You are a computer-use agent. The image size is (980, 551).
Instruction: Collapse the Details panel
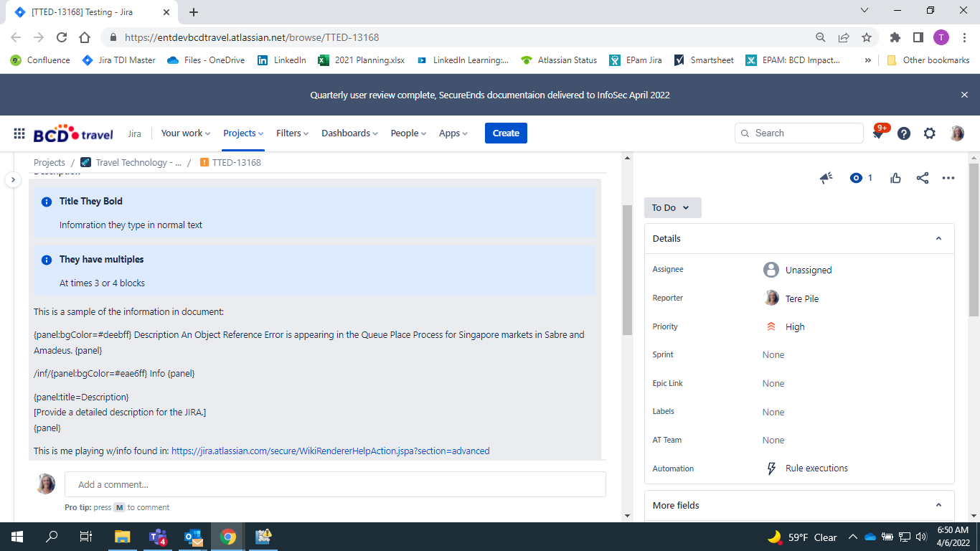pos(938,238)
